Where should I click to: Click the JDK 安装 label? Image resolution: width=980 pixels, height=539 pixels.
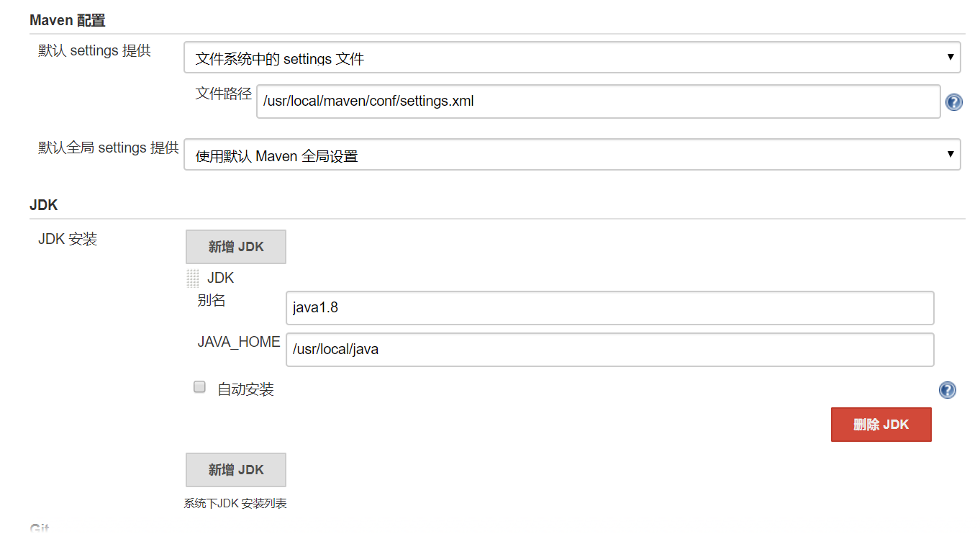[68, 240]
